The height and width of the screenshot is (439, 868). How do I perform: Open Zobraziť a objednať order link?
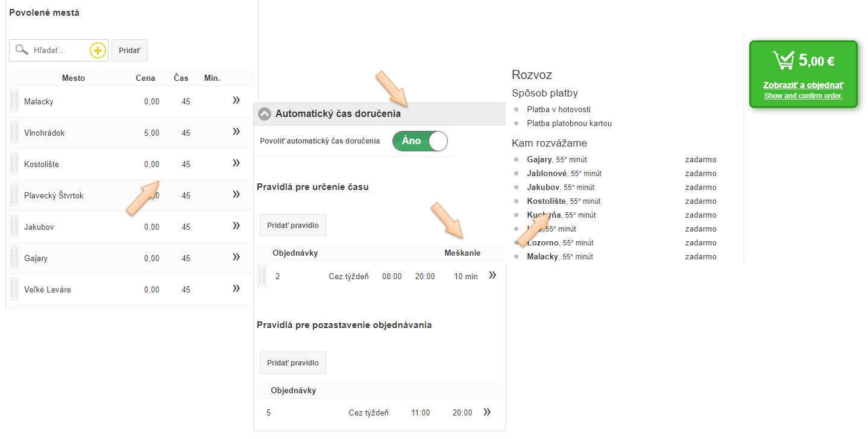click(803, 85)
